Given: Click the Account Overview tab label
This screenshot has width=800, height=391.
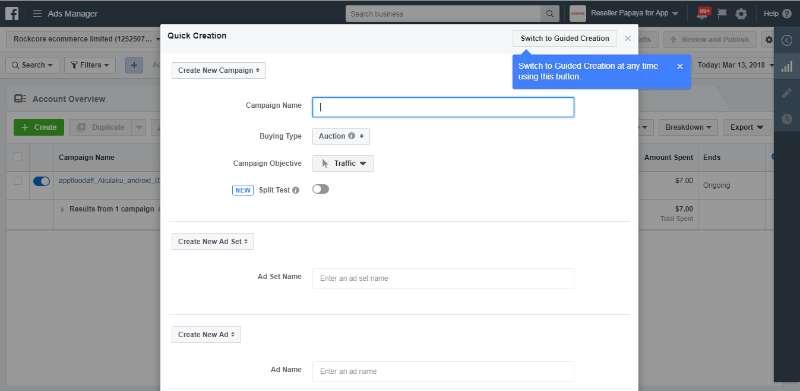Looking at the screenshot, I should (69, 99).
